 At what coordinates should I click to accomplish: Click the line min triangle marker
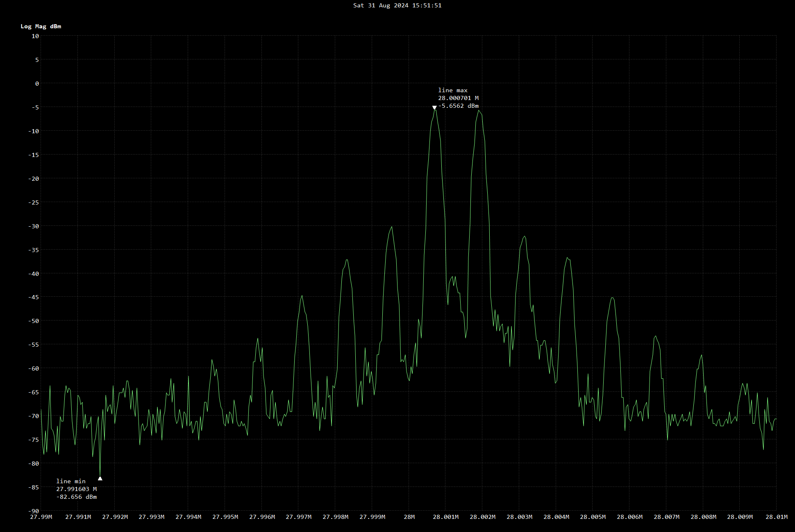point(100,478)
